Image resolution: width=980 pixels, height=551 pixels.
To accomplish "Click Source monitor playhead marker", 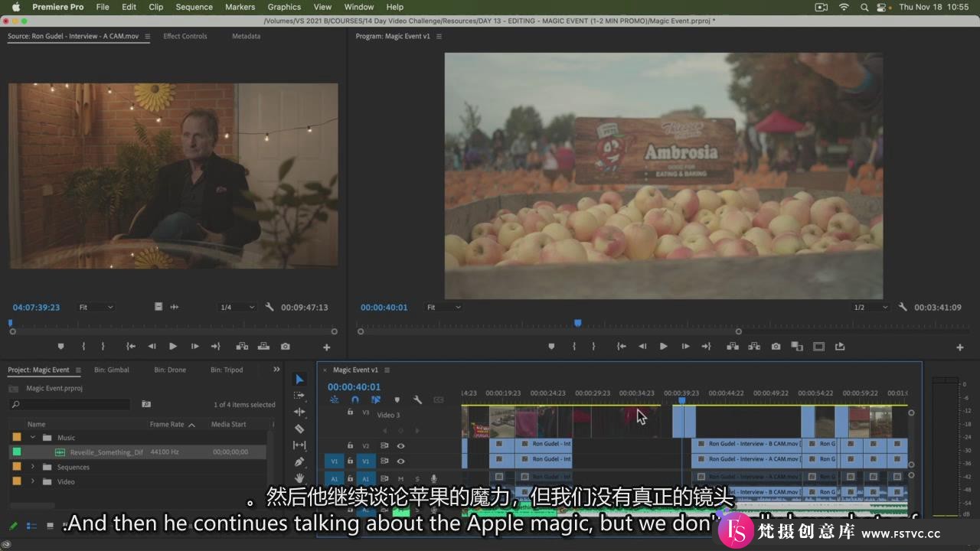I will click(x=11, y=323).
